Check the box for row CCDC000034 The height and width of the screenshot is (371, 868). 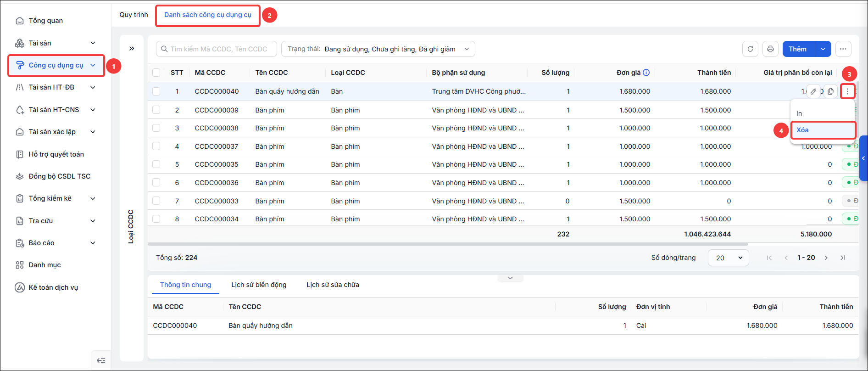[x=156, y=219]
